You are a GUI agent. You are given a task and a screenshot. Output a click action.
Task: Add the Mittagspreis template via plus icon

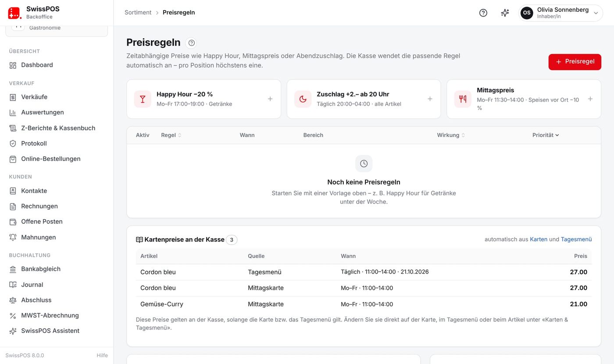590,99
